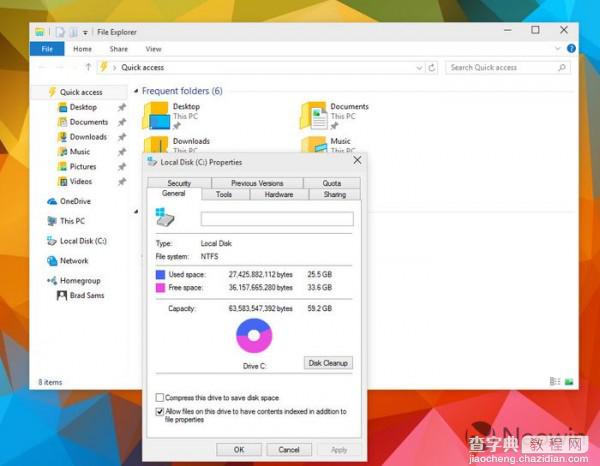This screenshot has width=600, height=466.
Task: Click the Search Quick access box
Action: 508,68
